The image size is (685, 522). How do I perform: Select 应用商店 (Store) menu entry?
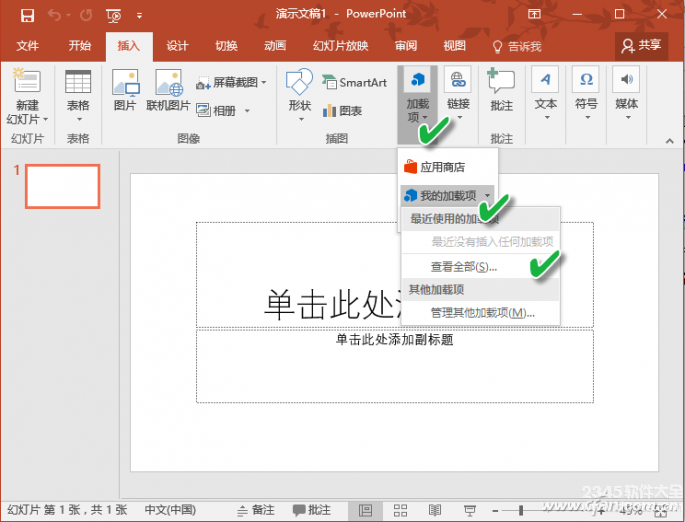coord(447,166)
